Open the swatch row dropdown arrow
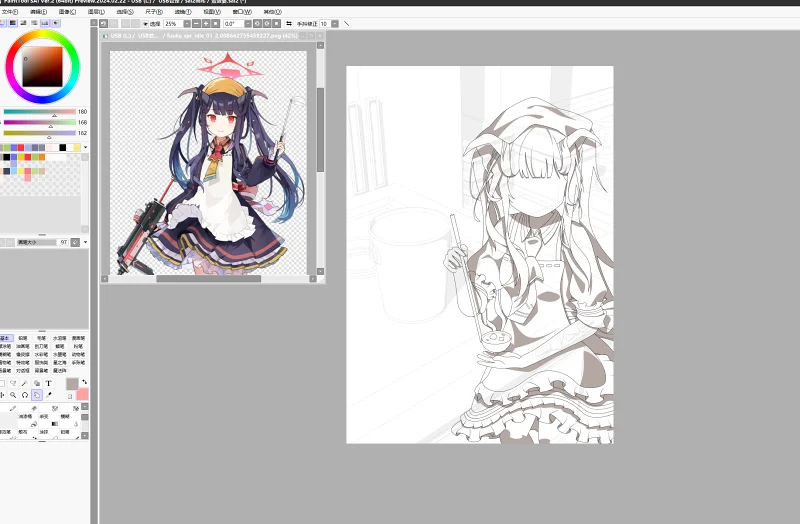Screen dimensions: 800x524 [x=85, y=147]
